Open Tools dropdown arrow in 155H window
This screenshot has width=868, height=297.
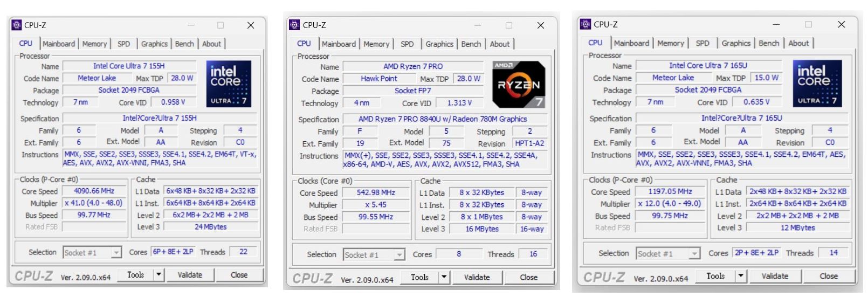159,275
